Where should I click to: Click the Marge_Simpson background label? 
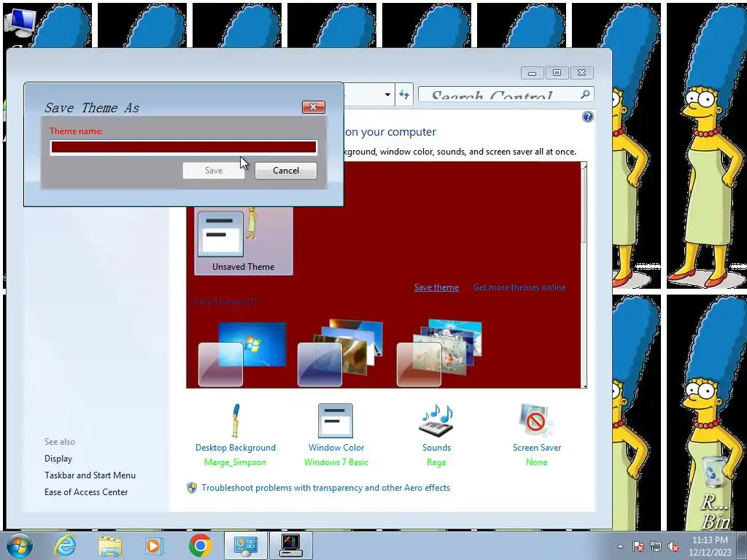tap(236, 462)
